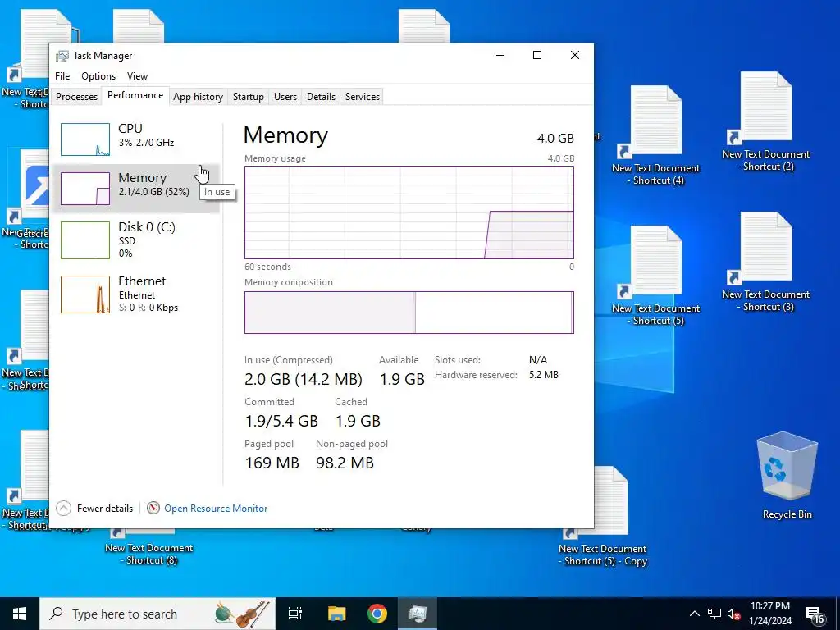Click the Committed value 1.9/5.4 GB

click(281, 421)
